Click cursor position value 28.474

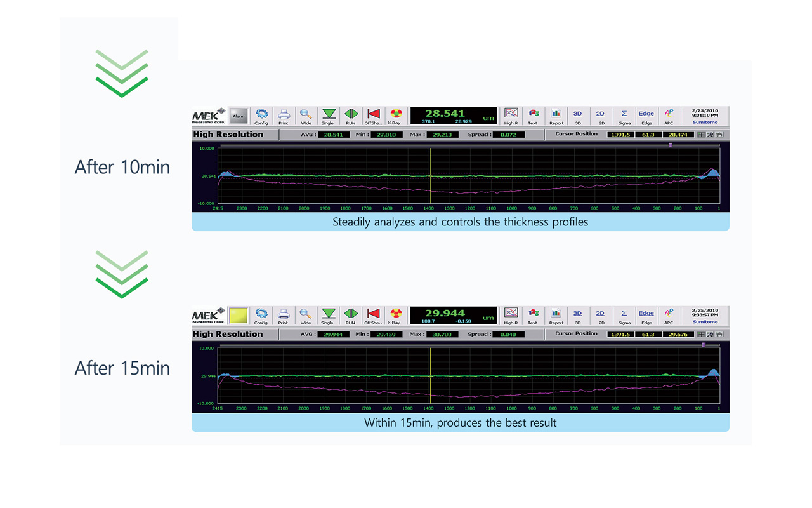[x=679, y=135]
